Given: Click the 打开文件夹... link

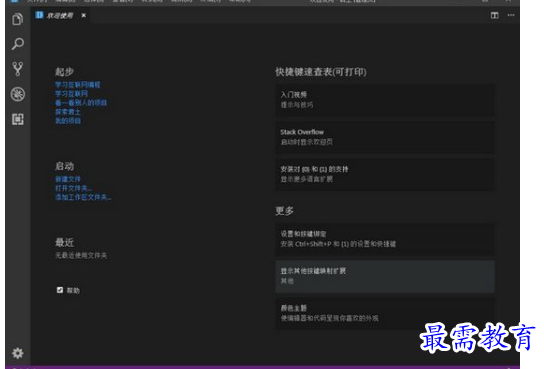Looking at the screenshot, I should tap(74, 188).
